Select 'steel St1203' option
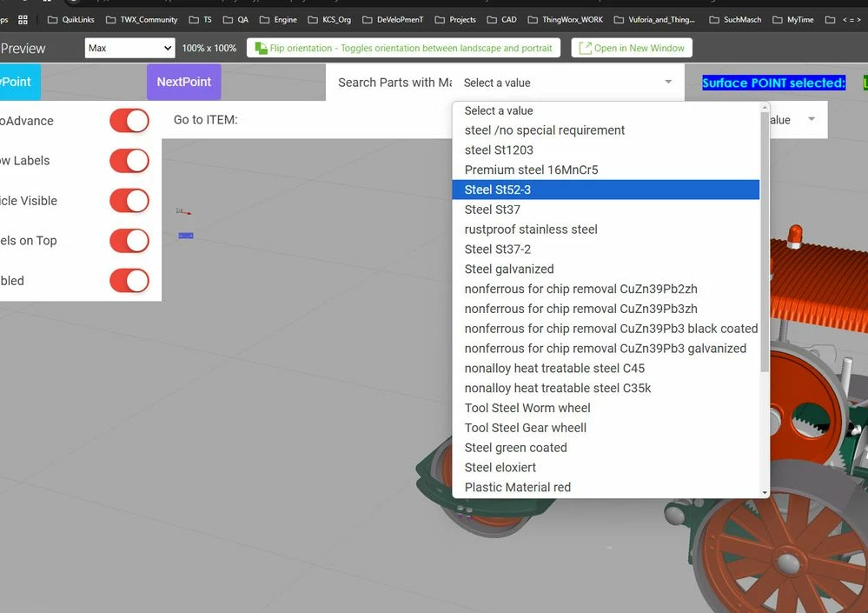 tap(606, 150)
